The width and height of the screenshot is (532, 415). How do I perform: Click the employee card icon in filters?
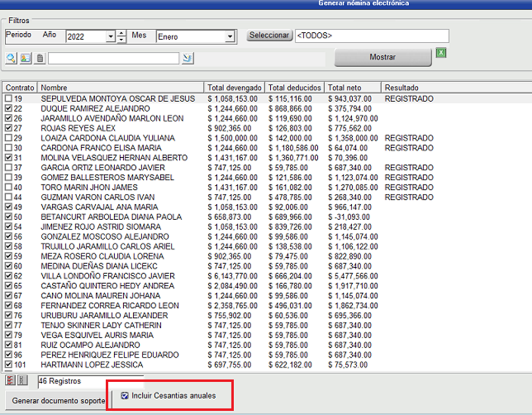point(25,58)
